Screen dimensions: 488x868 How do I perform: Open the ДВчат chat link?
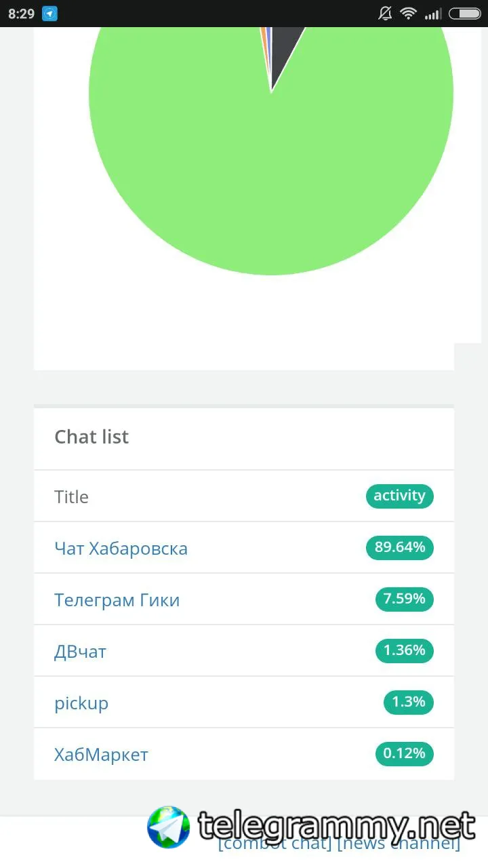click(80, 651)
